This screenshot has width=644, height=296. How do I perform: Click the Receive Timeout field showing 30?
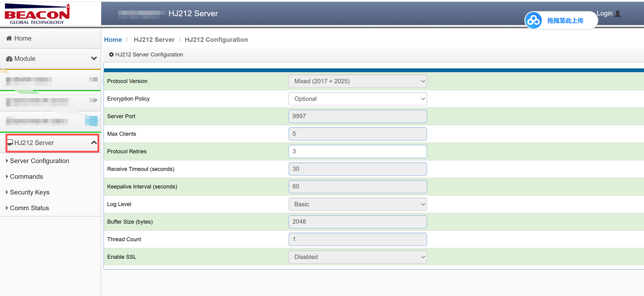coord(358,169)
